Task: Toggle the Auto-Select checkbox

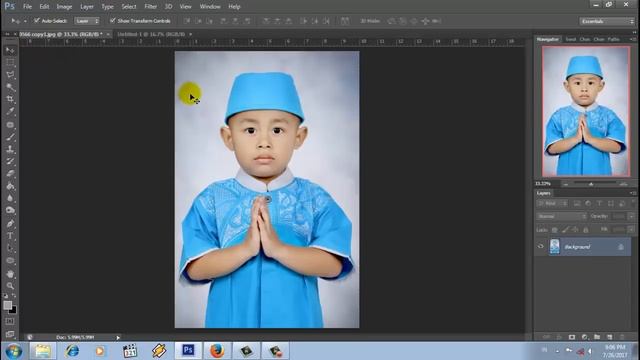Action: click(37, 20)
